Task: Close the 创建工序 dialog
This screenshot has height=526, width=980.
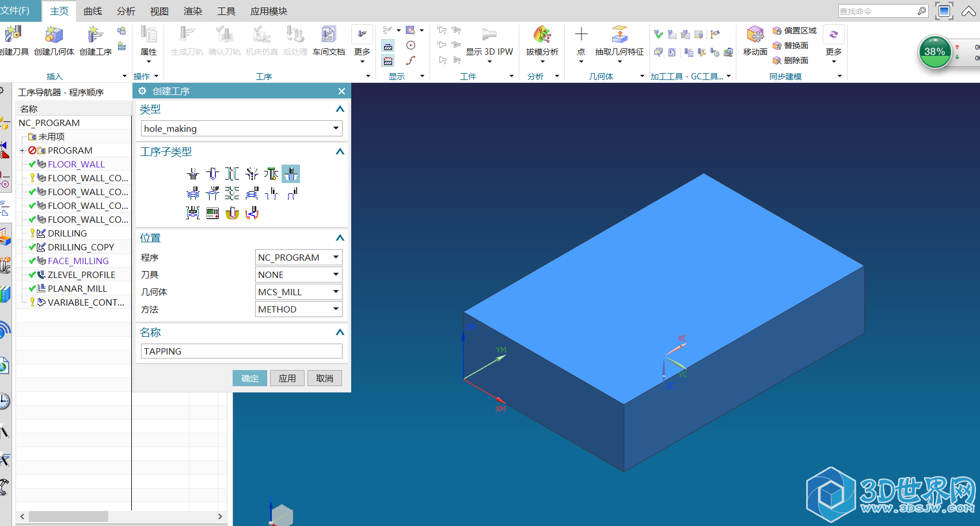Action: point(341,91)
